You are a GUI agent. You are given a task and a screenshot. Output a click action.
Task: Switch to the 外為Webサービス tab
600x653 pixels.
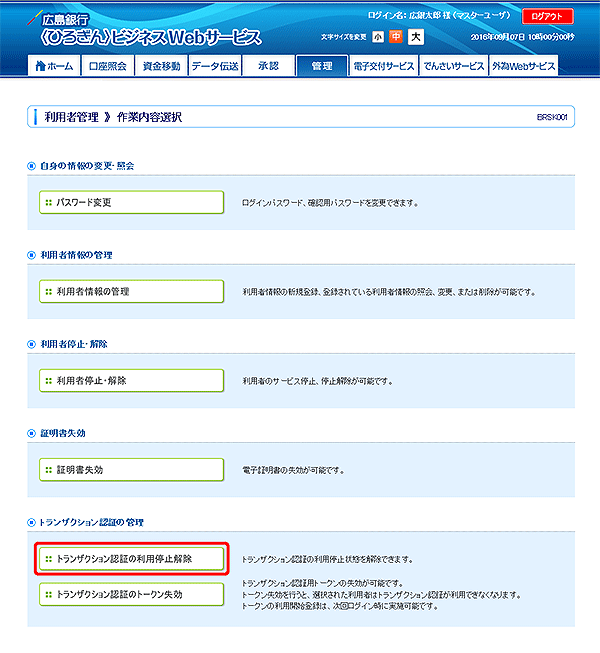point(523,66)
